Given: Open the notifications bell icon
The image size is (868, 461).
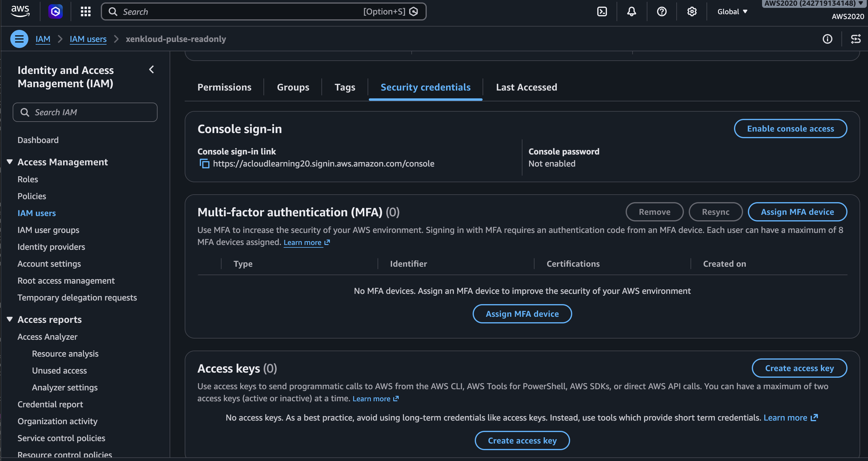Looking at the screenshot, I should tap(631, 11).
